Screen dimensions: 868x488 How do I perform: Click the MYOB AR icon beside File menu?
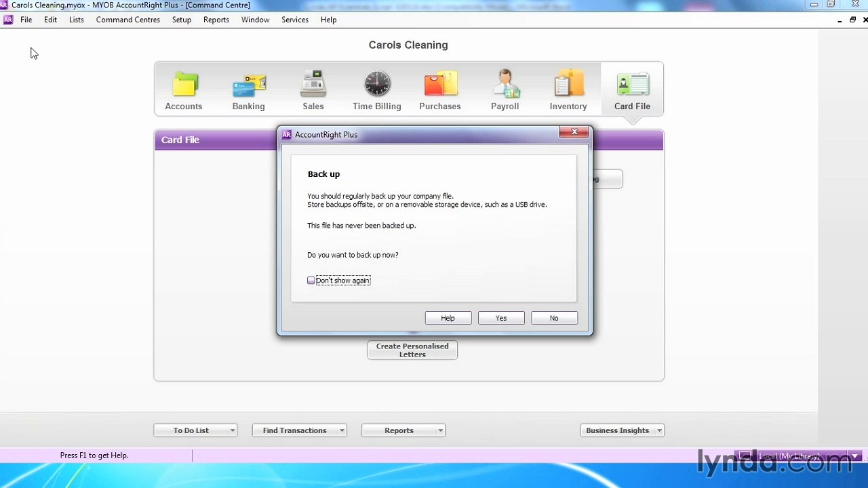(x=8, y=20)
